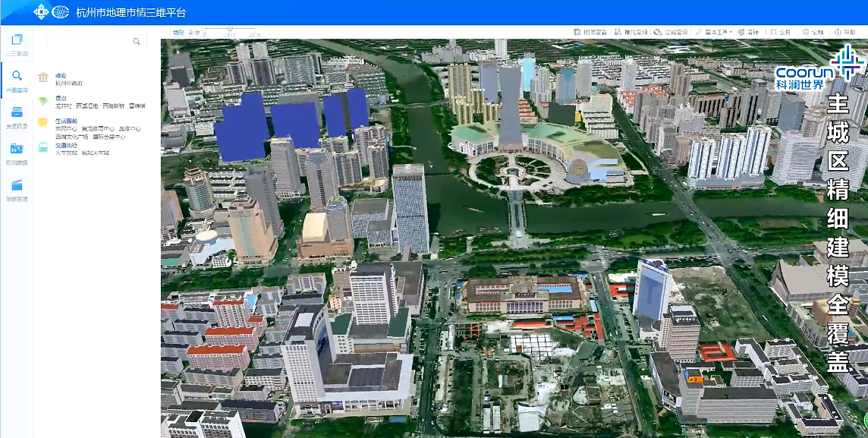Click the 杭州市政府 link
The width and height of the screenshot is (868, 438).
pyautogui.click(x=69, y=83)
